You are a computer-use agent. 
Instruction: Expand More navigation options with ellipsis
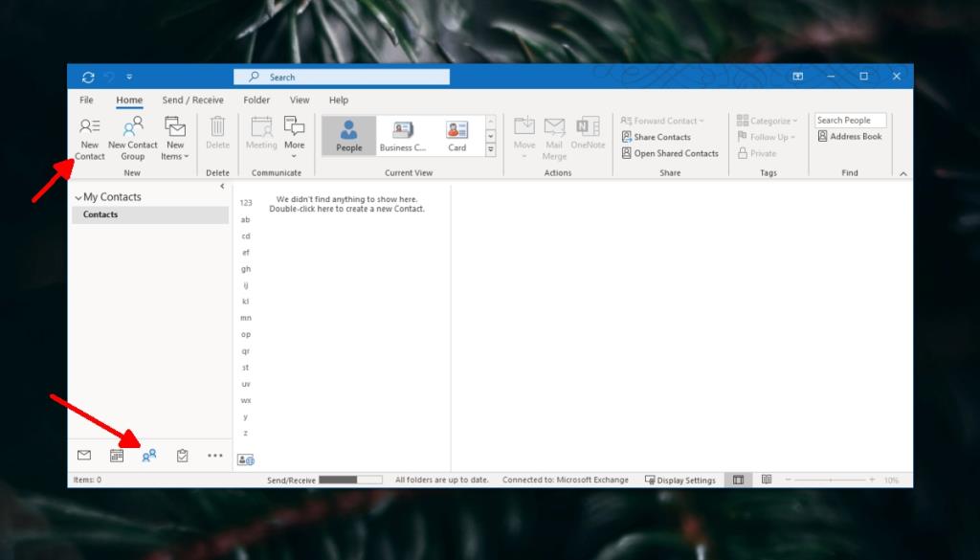pyautogui.click(x=214, y=455)
